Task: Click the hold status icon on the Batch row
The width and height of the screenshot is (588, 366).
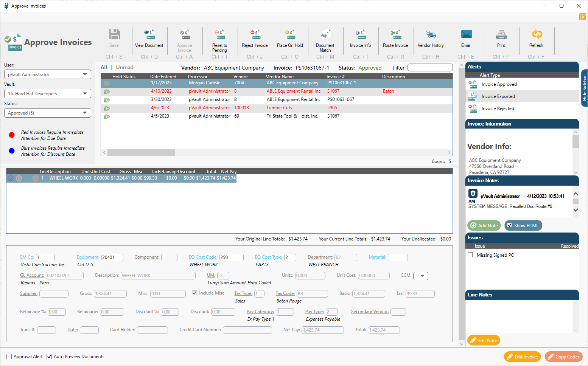Action: pos(107,91)
